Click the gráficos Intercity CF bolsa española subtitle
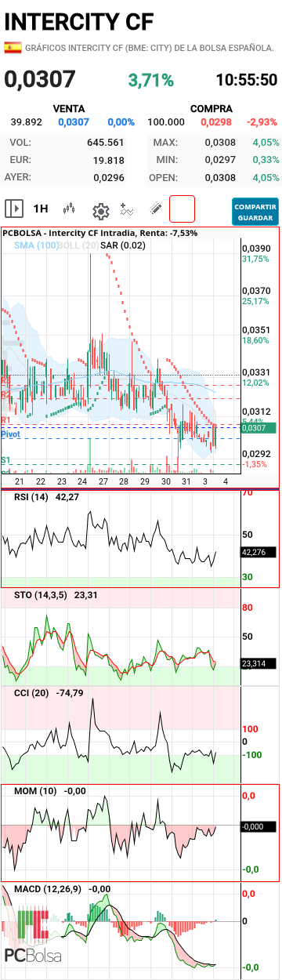Viewport: 282px width, 980px height. 150,48
